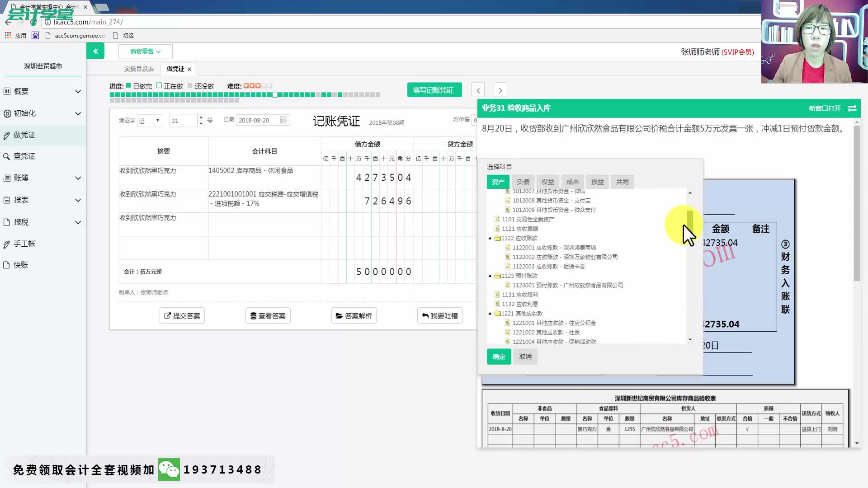
Task: Collapse sidebar with double-chevron button
Action: pyautogui.click(x=95, y=51)
